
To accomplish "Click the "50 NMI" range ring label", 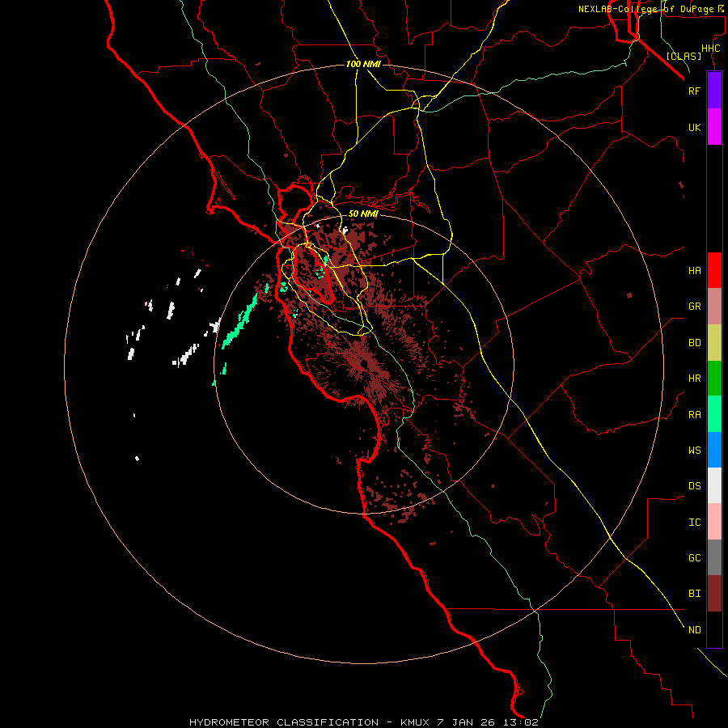I will click(x=363, y=214).
